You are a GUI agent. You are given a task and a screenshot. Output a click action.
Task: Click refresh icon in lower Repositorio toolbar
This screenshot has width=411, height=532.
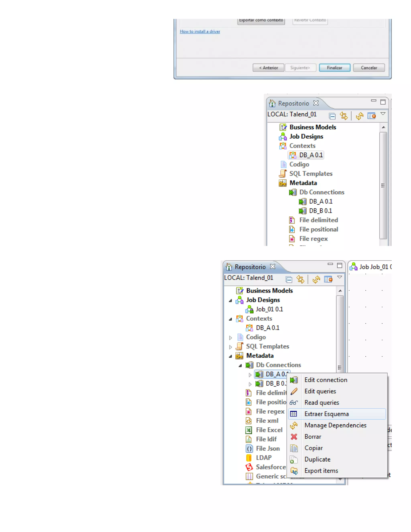(316, 279)
